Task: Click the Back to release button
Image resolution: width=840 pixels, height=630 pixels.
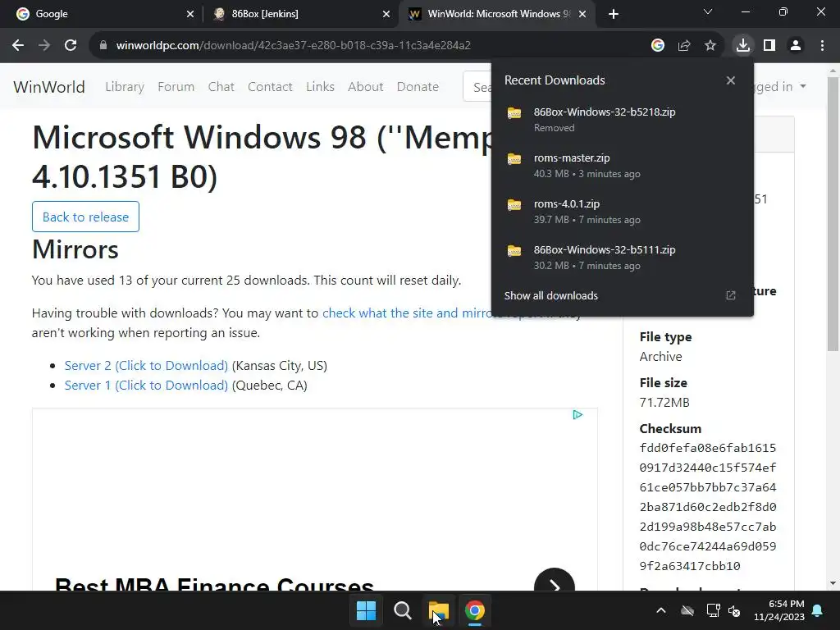Action: 85,217
